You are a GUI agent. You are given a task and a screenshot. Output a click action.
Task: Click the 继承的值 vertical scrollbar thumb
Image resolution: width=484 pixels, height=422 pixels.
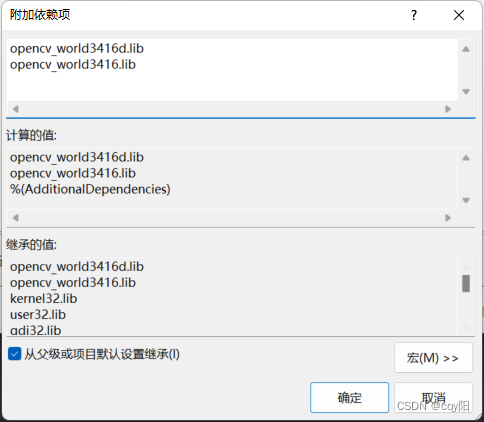point(466,283)
